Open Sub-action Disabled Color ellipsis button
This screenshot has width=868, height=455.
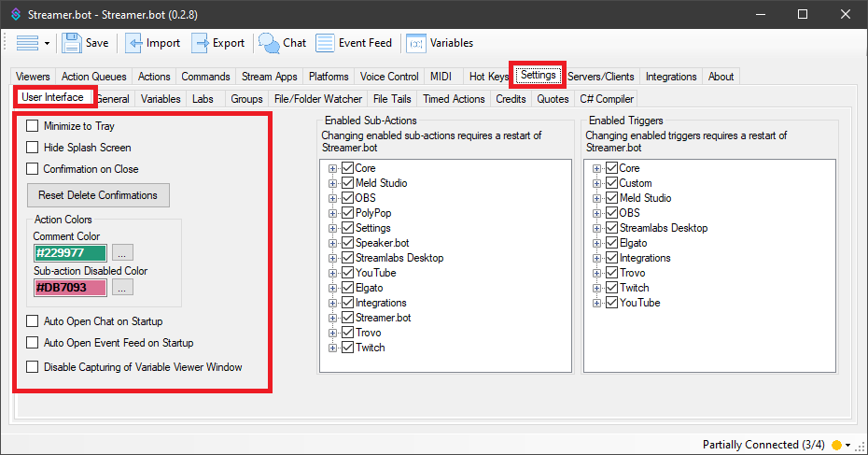[x=122, y=288]
